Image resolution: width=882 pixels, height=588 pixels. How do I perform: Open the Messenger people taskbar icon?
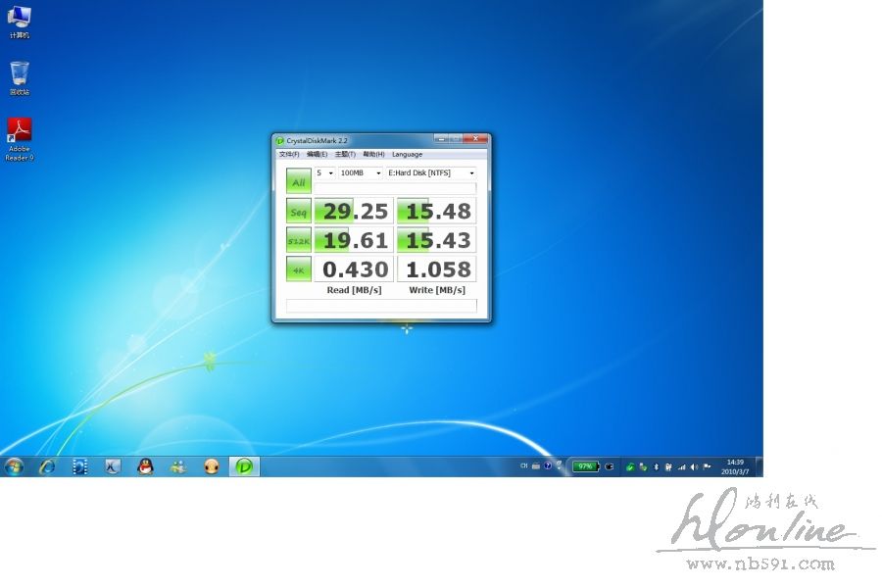(x=178, y=466)
